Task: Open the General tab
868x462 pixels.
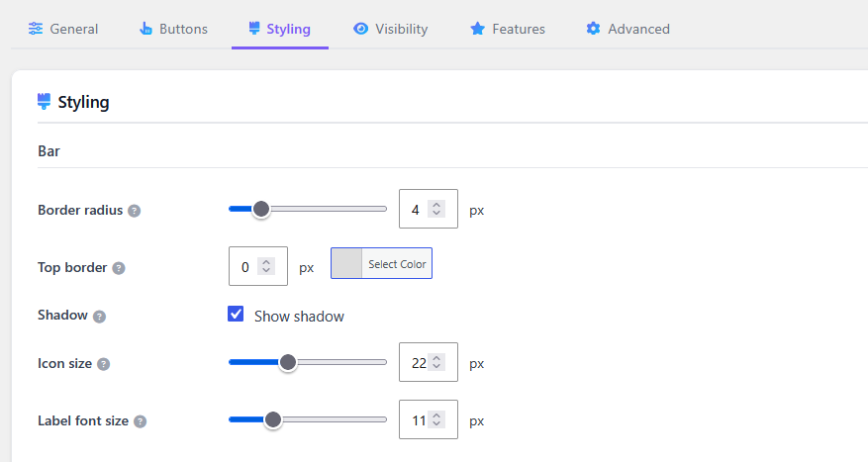Action: coord(63,29)
